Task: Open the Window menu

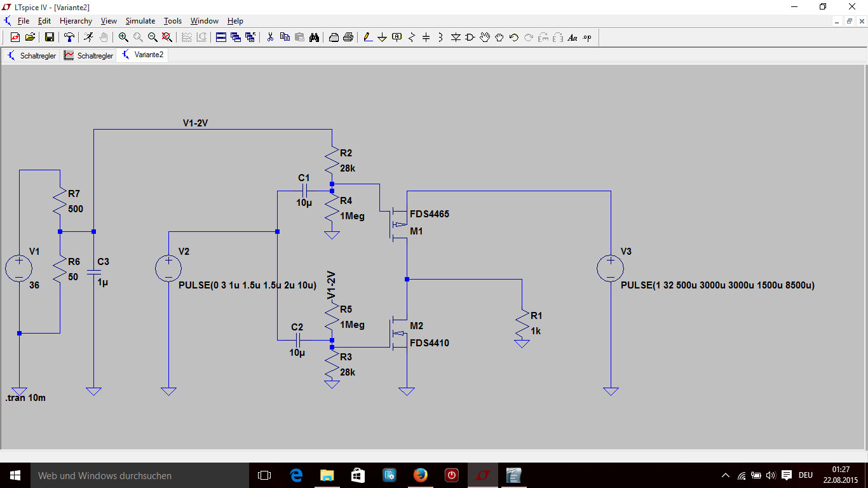Action: (x=205, y=21)
